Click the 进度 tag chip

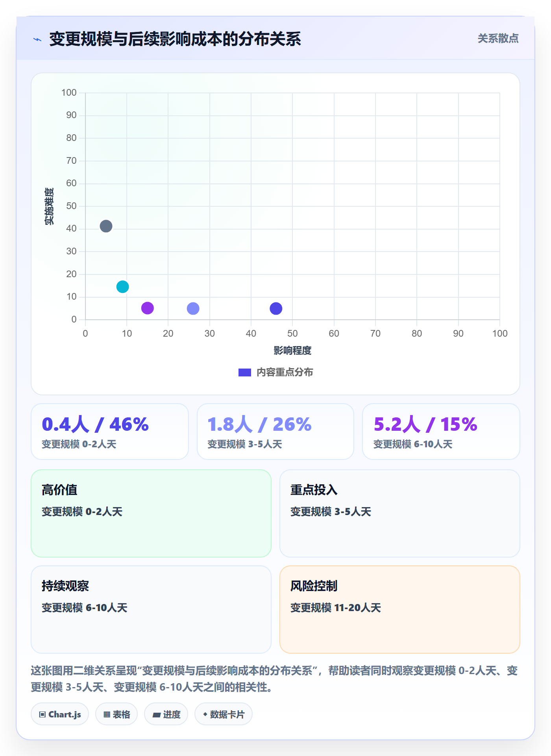pos(166,714)
